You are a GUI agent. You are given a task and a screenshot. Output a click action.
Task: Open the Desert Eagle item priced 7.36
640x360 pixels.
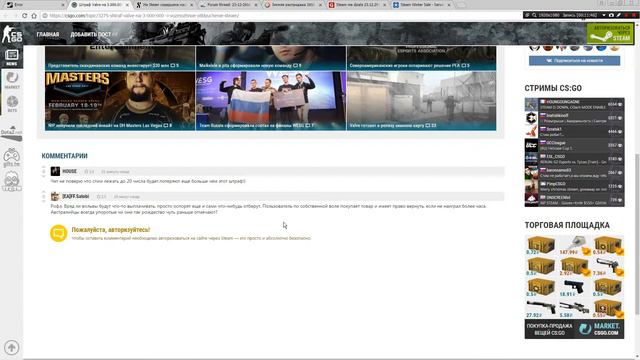609,267
